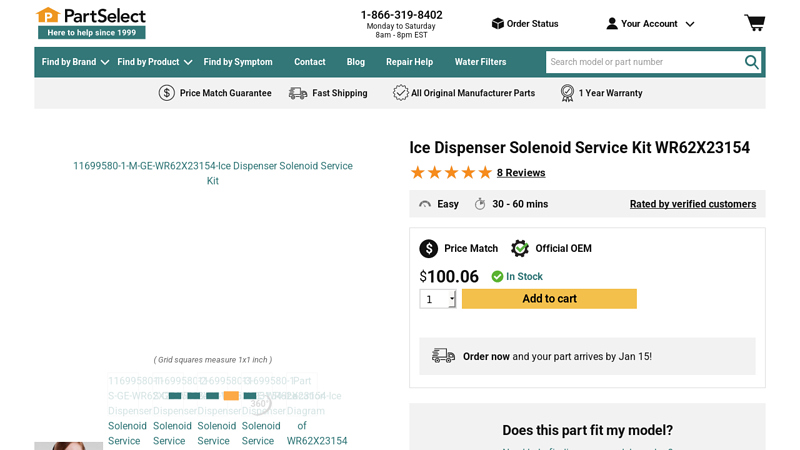Screen dimensions: 800x450
Task: Click the Your Account person icon
Action: tap(612, 24)
